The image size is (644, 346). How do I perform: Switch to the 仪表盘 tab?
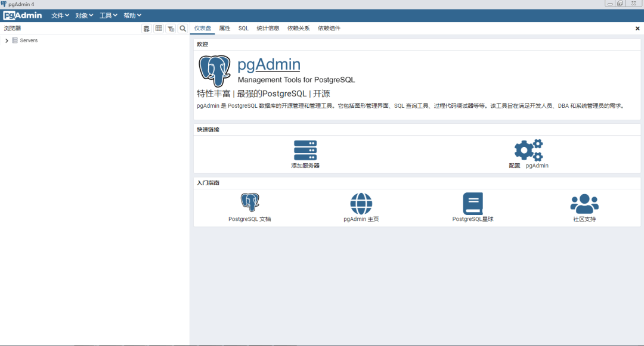tap(203, 28)
